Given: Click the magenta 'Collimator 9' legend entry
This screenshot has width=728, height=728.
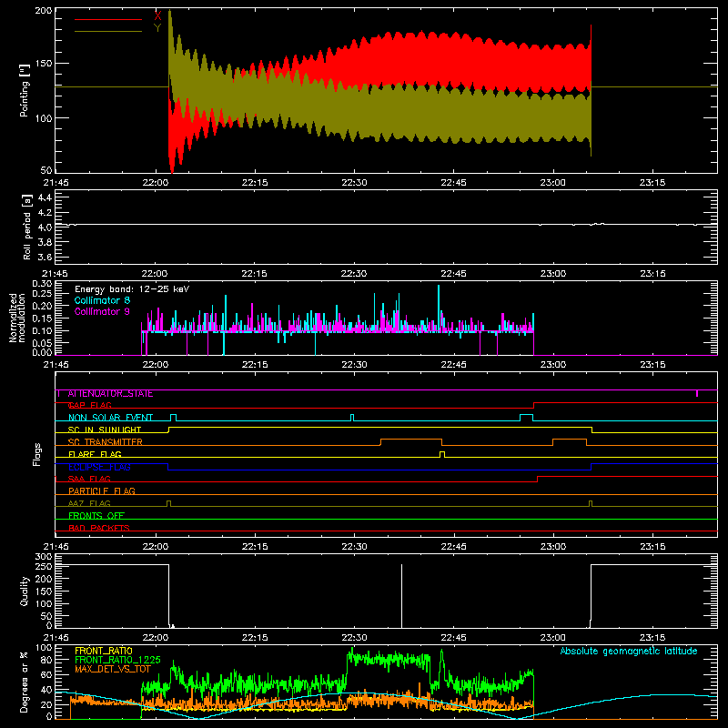Looking at the screenshot, I should [x=102, y=311].
